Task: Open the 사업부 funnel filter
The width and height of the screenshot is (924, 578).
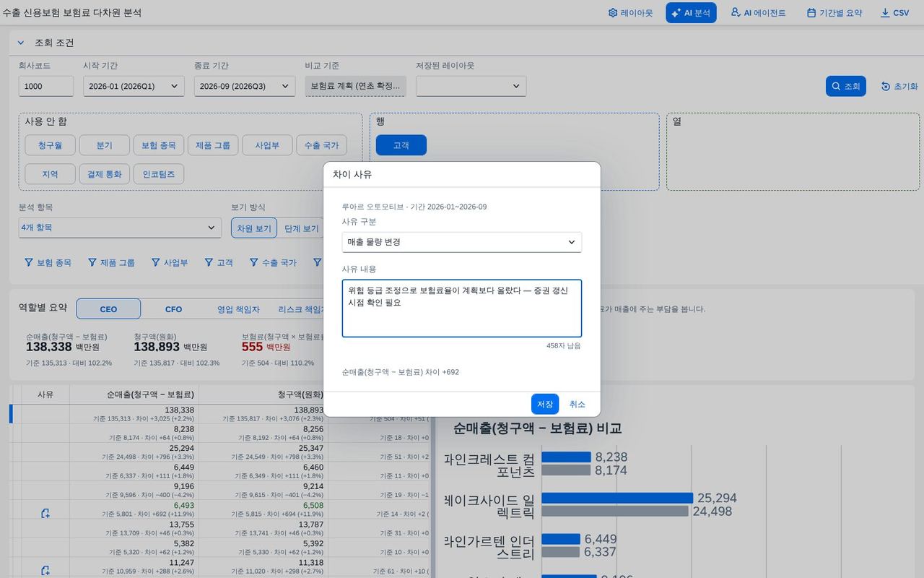Action: coord(170,262)
